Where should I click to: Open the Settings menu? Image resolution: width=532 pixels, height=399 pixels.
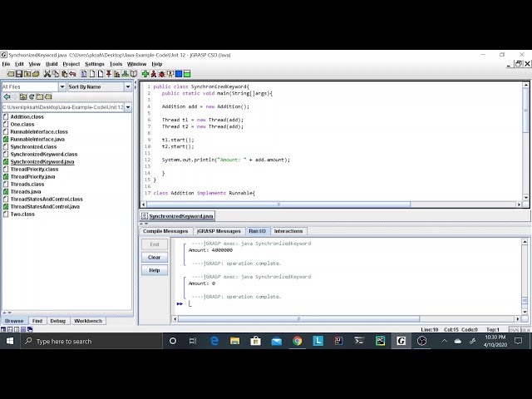(95, 64)
